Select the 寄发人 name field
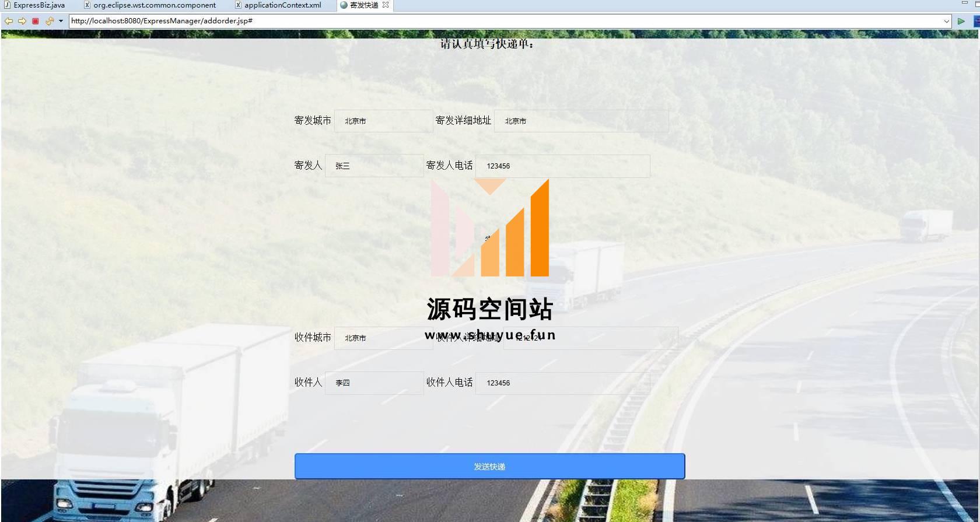Image resolution: width=980 pixels, height=522 pixels. click(x=374, y=166)
